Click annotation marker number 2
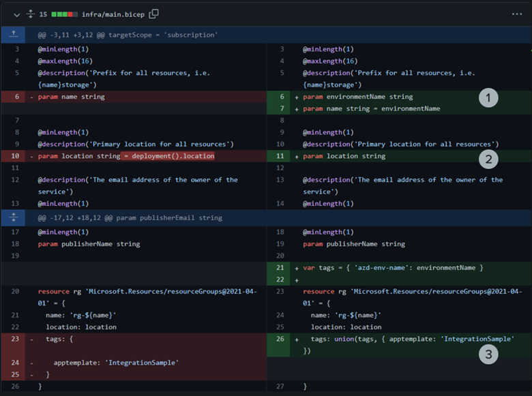The width and height of the screenshot is (532, 396). [x=488, y=159]
